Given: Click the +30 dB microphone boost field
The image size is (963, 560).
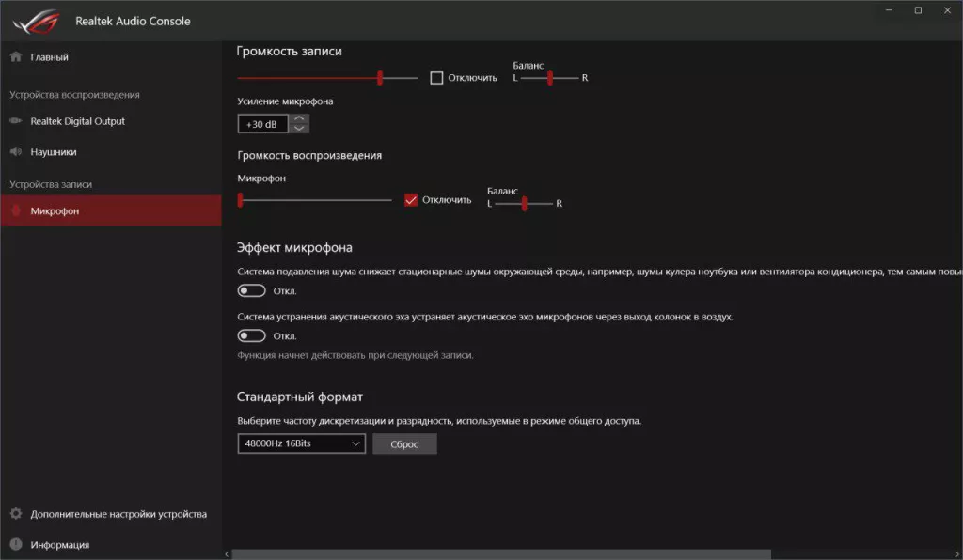Looking at the screenshot, I should [x=262, y=124].
